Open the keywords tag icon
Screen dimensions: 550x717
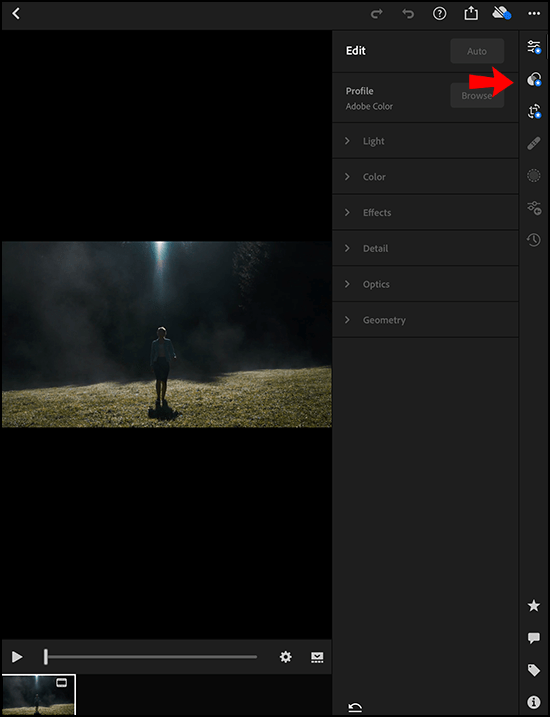[534, 670]
